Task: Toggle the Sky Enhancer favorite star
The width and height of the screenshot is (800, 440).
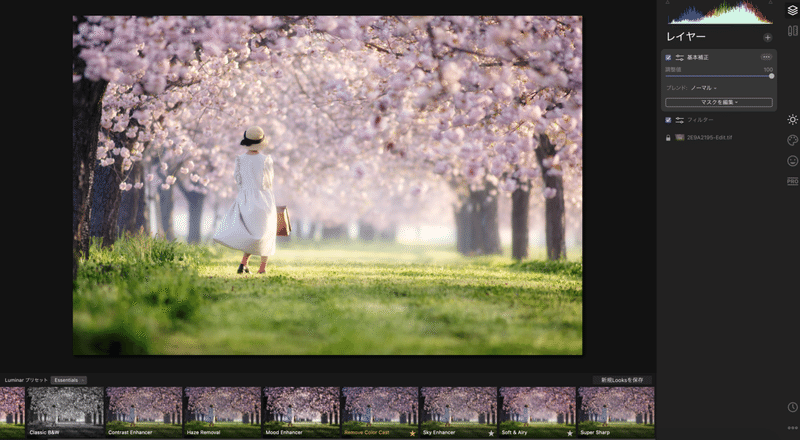Action: point(491,433)
